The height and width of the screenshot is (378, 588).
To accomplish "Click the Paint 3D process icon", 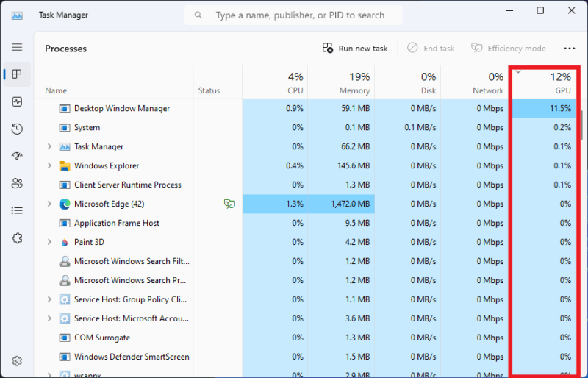I will pos(65,242).
